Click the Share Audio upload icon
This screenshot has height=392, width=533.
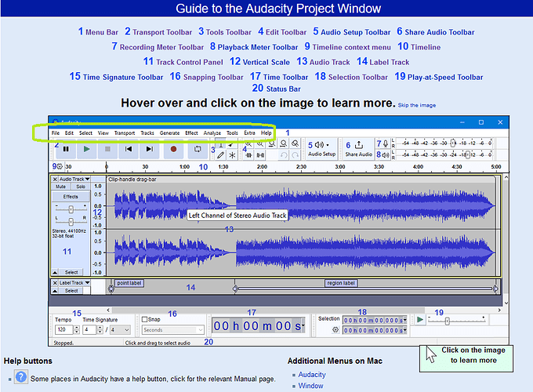point(359,145)
